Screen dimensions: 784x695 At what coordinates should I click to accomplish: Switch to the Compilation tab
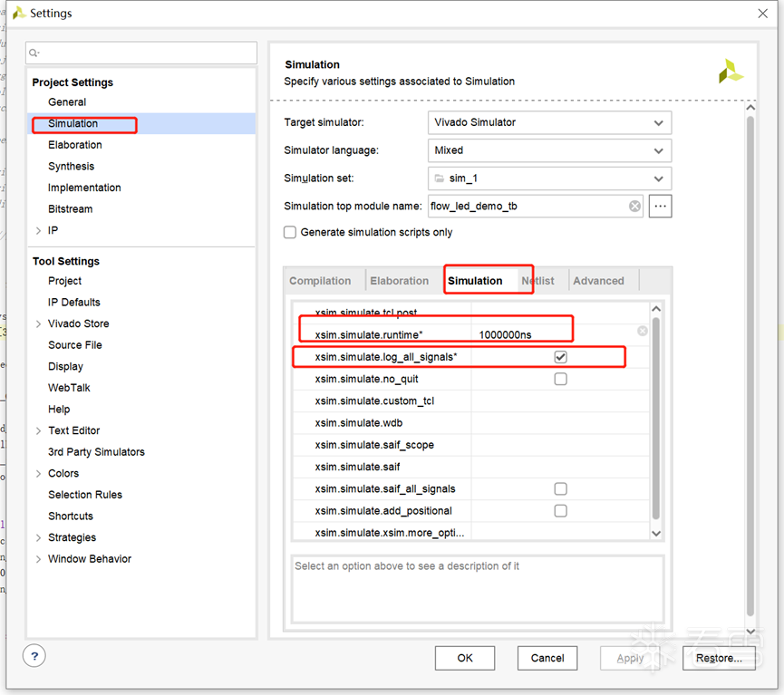pyautogui.click(x=320, y=281)
